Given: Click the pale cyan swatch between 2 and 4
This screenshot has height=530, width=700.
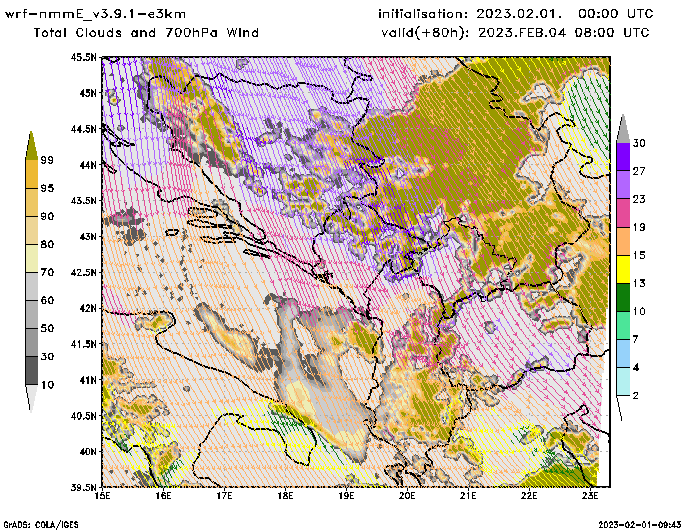Looking at the screenshot, I should [623, 381].
